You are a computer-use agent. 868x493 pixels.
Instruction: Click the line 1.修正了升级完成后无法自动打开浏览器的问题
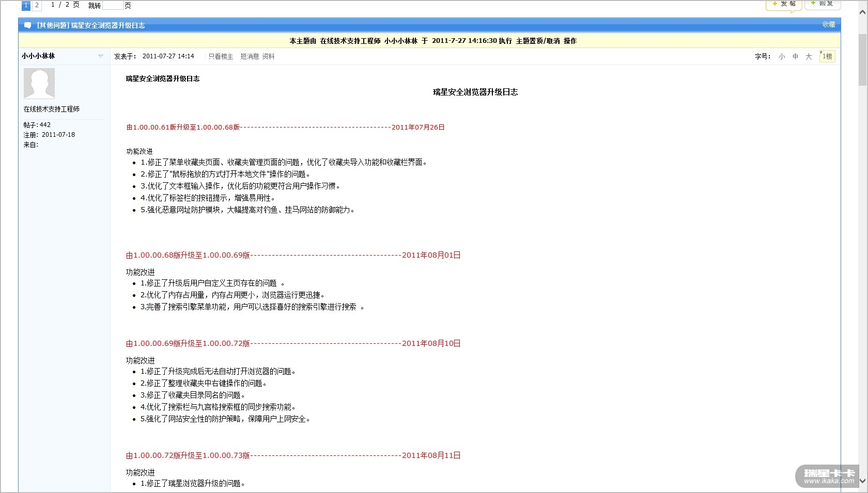point(219,371)
